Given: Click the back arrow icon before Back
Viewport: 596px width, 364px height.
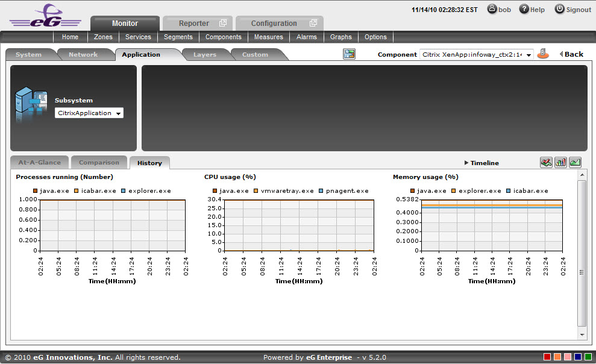Looking at the screenshot, I should [562, 54].
